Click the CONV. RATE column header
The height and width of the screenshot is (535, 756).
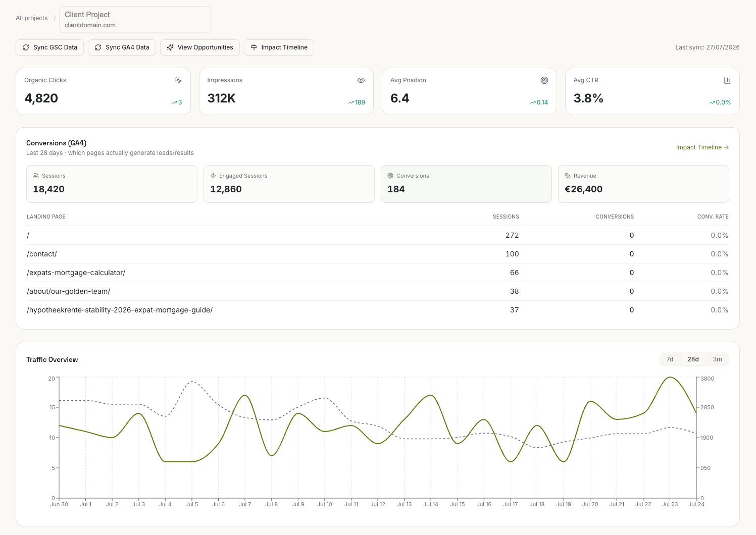(713, 217)
